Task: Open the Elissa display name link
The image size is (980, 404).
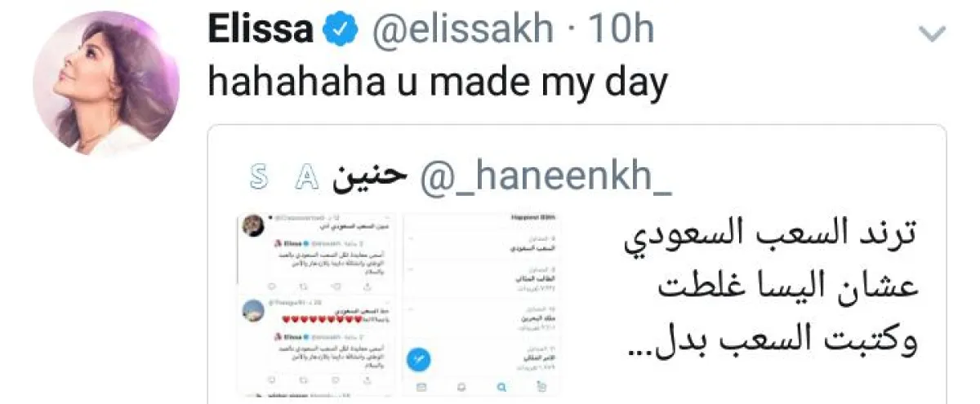Action: click(261, 30)
